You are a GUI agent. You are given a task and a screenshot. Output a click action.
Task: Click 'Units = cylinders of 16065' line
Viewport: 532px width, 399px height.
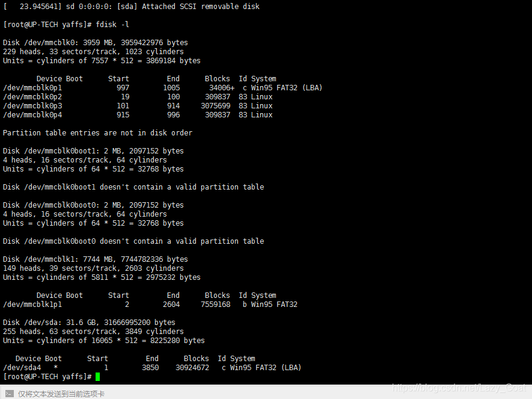point(104,341)
